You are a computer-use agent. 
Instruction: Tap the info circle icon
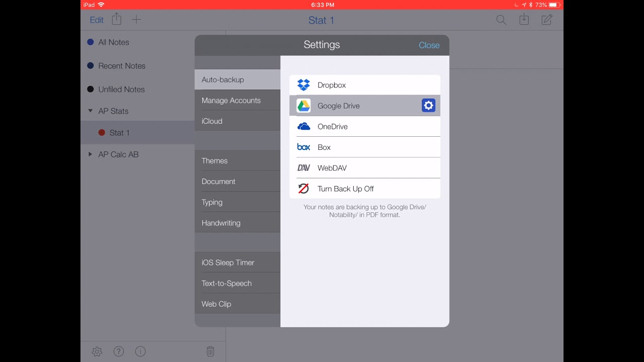click(140, 352)
